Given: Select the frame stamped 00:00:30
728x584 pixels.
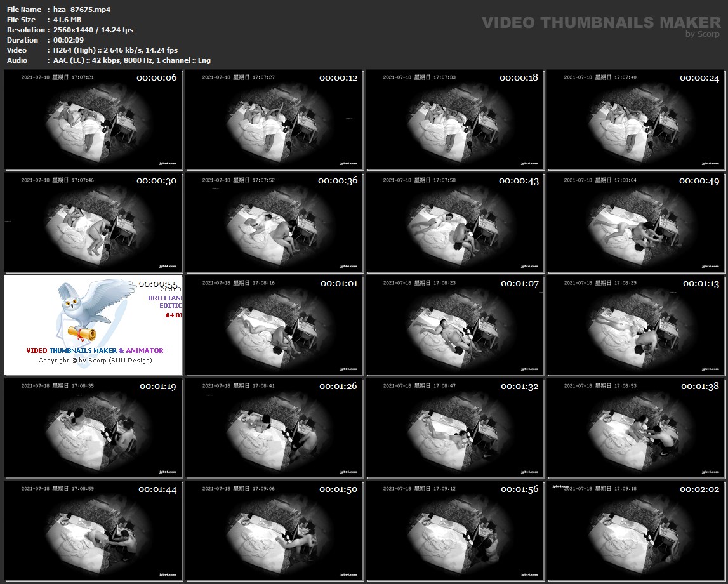Looking at the screenshot, I should click(x=93, y=223).
